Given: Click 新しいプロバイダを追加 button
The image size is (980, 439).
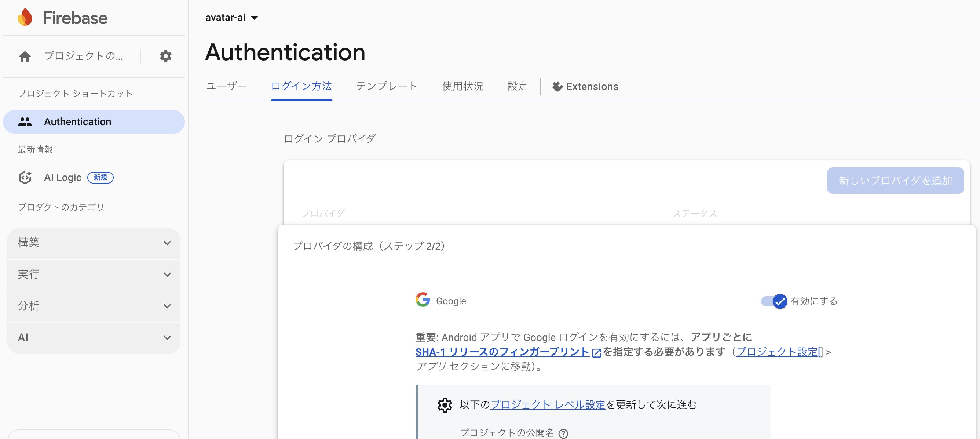Looking at the screenshot, I should (895, 181).
